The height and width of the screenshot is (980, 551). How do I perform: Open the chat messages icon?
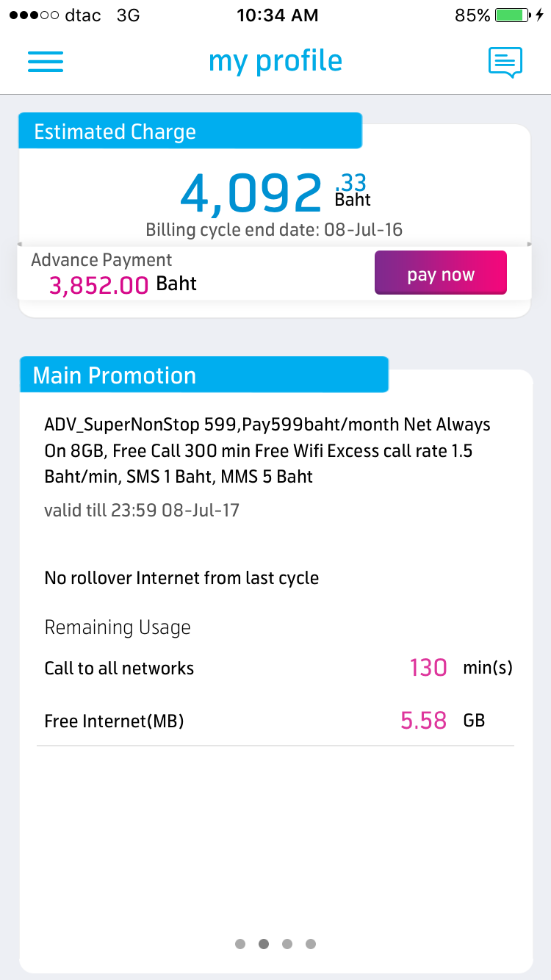coord(505,62)
